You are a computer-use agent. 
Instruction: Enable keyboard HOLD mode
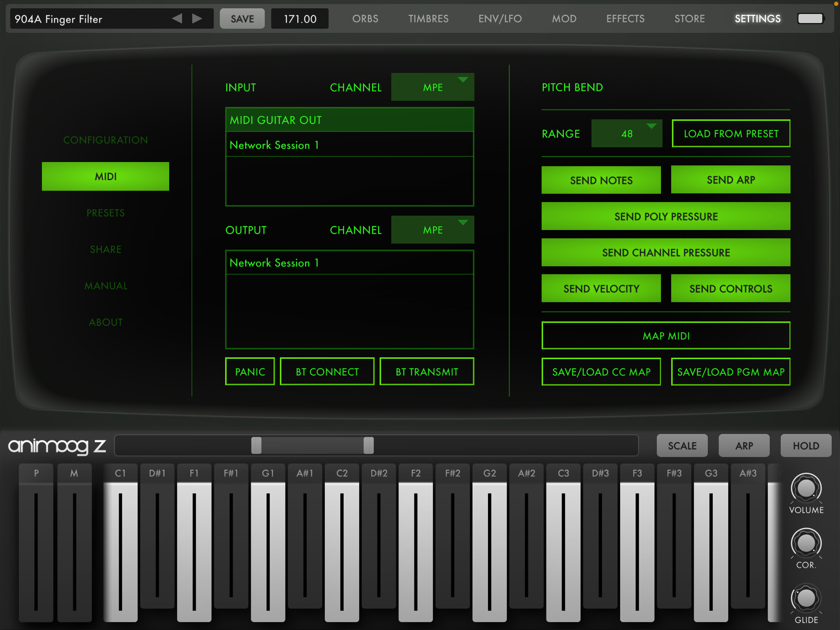(806, 445)
